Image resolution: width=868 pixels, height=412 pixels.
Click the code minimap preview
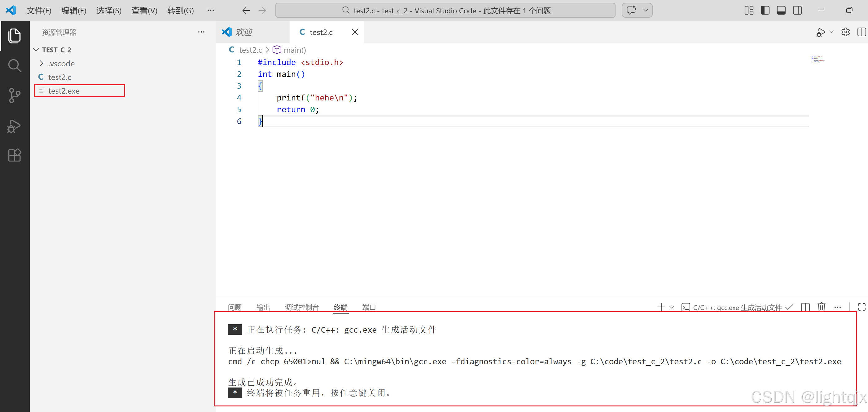tap(818, 60)
